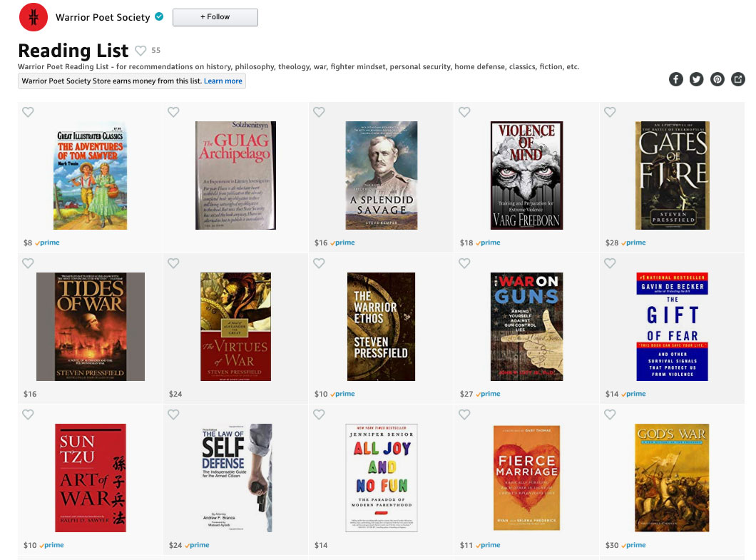This screenshot has width=756, height=560.
Task: Open the Learn more link
Action: coord(223,81)
